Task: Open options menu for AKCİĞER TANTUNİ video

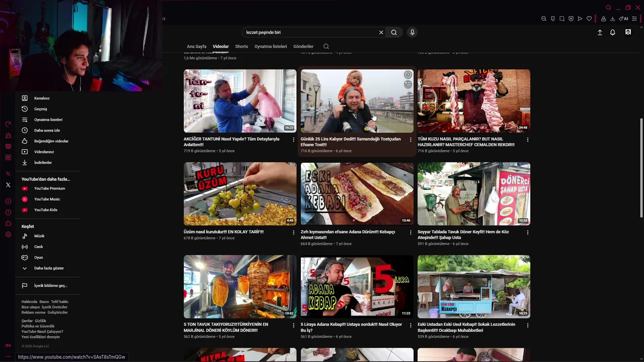Action: [x=294, y=140]
